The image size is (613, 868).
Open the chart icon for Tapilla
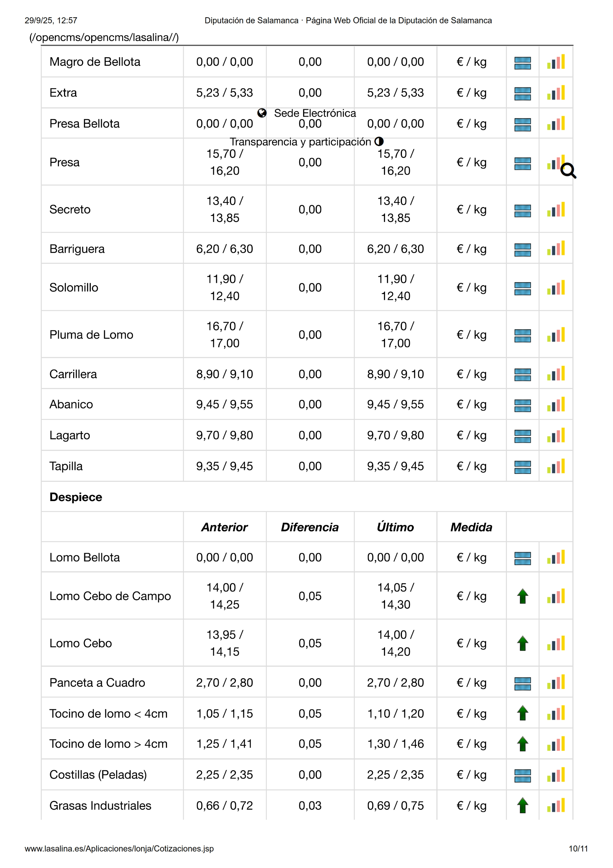point(556,467)
